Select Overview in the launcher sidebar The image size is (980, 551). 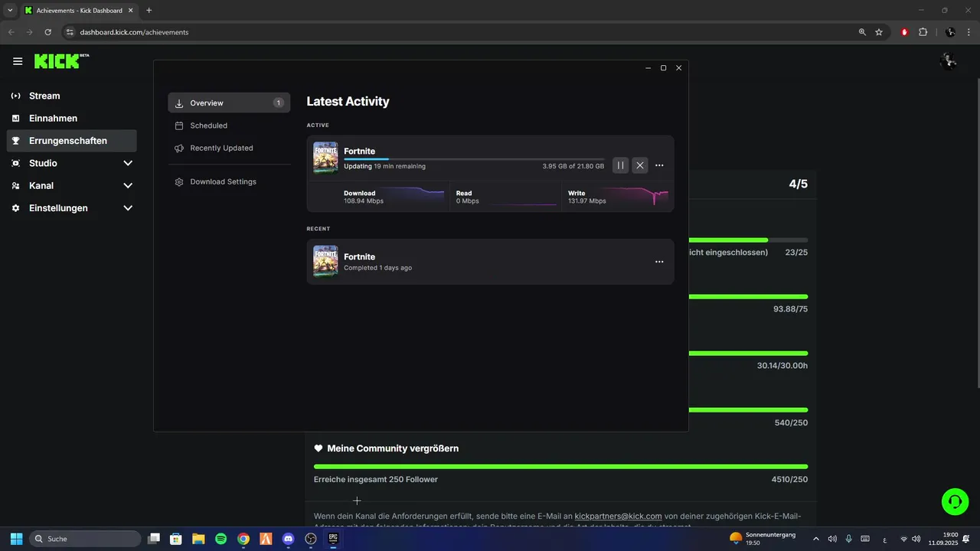[x=229, y=103]
